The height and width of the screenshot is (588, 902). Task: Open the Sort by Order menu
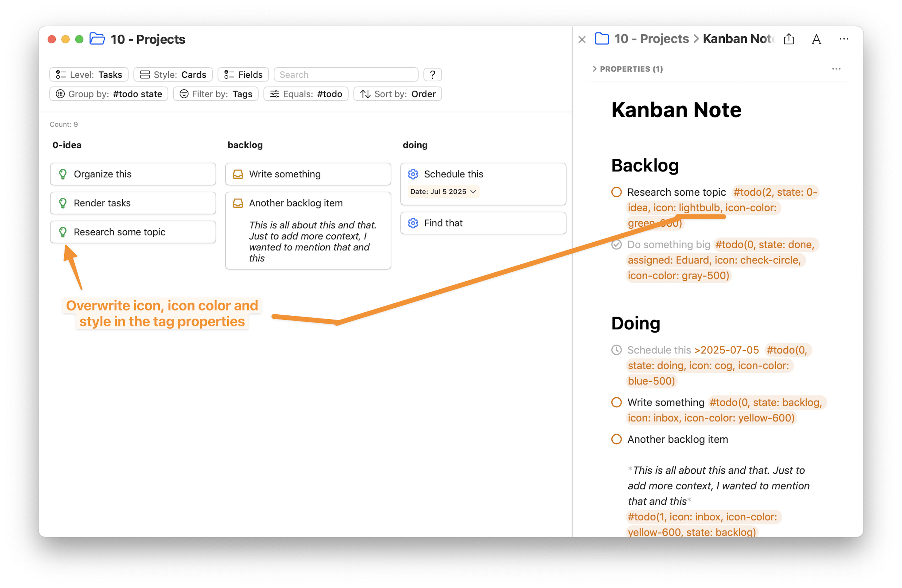[x=397, y=94]
